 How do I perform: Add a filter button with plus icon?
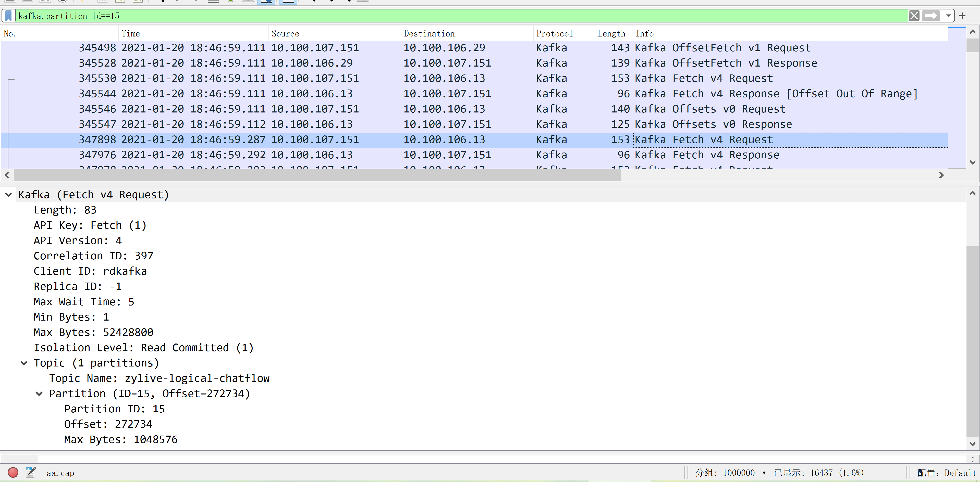(962, 16)
